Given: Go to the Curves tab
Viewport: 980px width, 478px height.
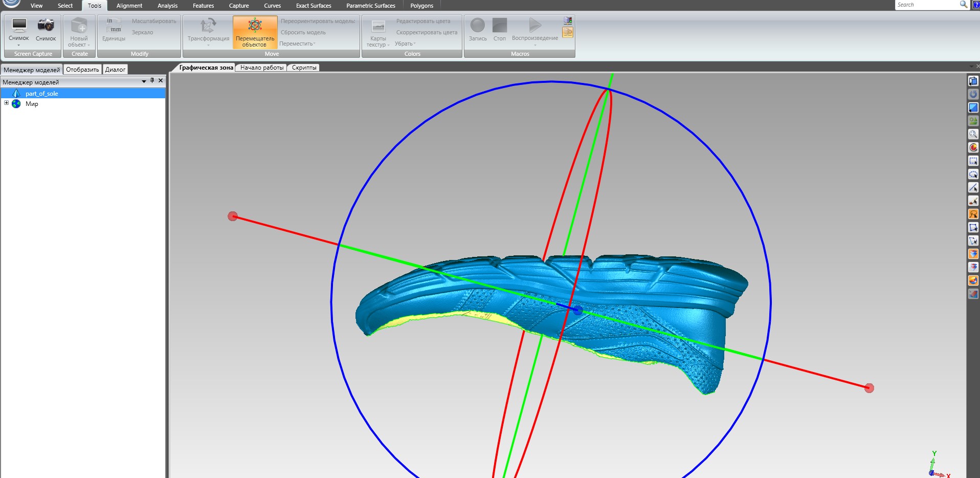Looking at the screenshot, I should tap(273, 6).
